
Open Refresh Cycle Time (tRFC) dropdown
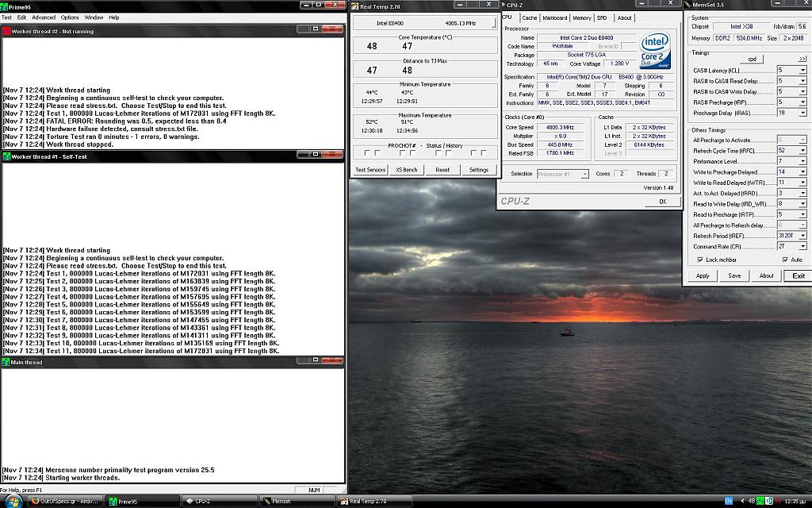pos(802,150)
